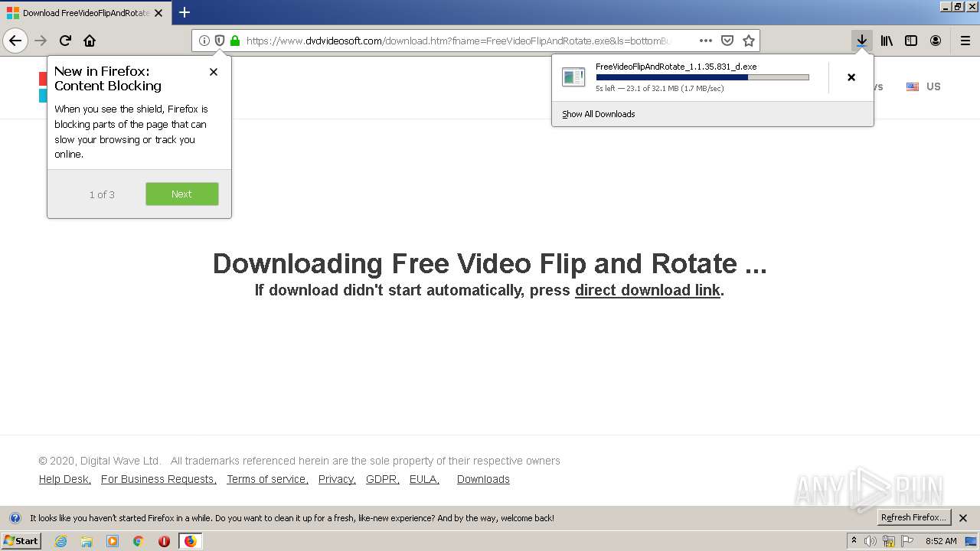Show site information icon in address bar
The height and width of the screenshot is (551, 980).
click(x=204, y=41)
